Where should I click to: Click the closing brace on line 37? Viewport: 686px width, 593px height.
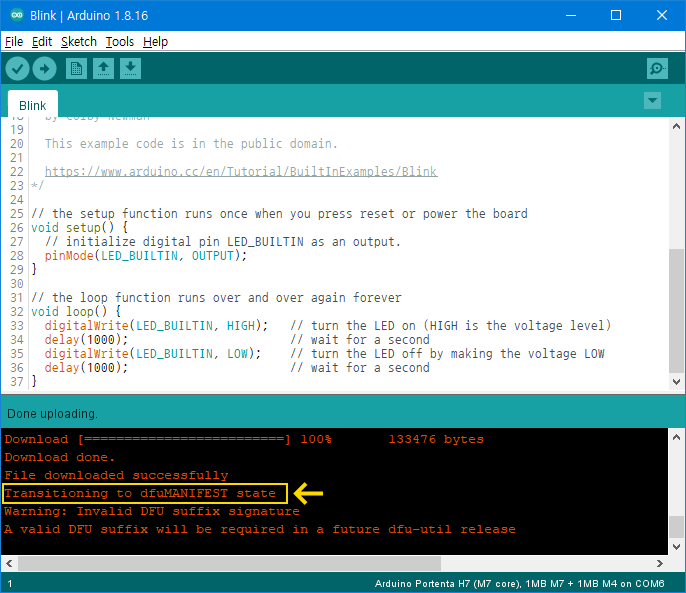34,382
